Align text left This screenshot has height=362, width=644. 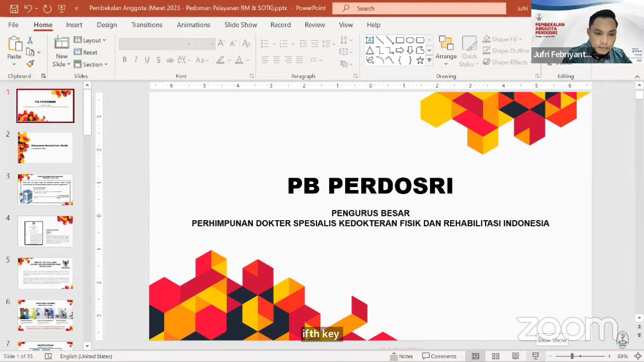[265, 60]
